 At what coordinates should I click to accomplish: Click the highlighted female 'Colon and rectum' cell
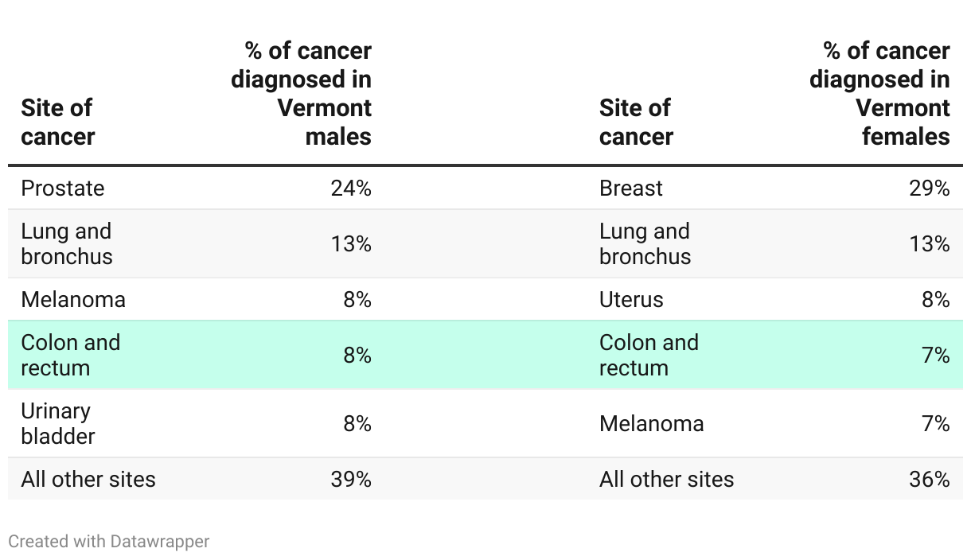(x=649, y=355)
